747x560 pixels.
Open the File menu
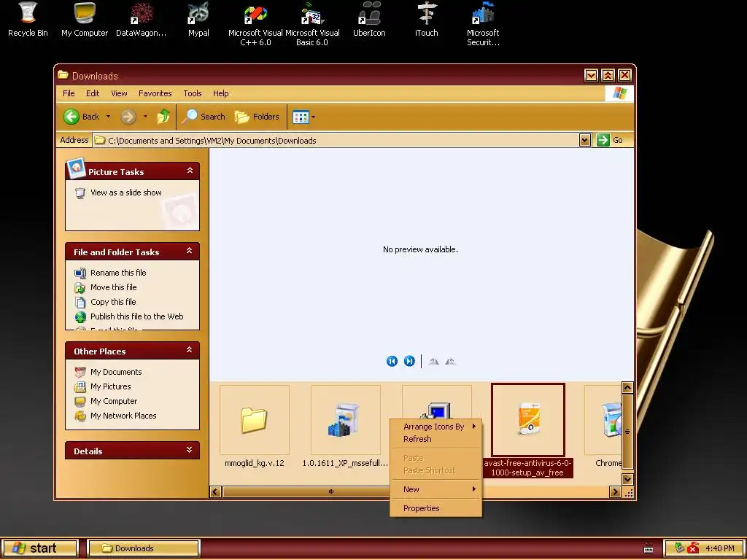[x=69, y=93]
